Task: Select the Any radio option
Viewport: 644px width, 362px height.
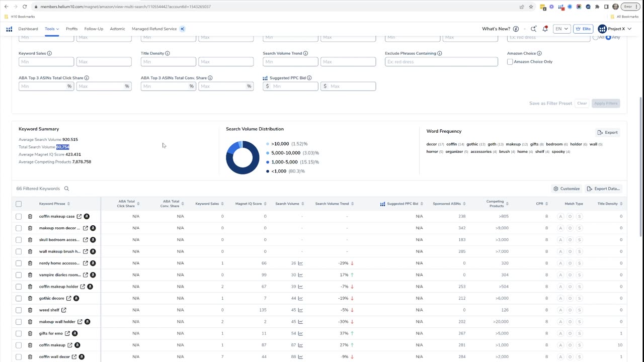Action: click(608, 37)
